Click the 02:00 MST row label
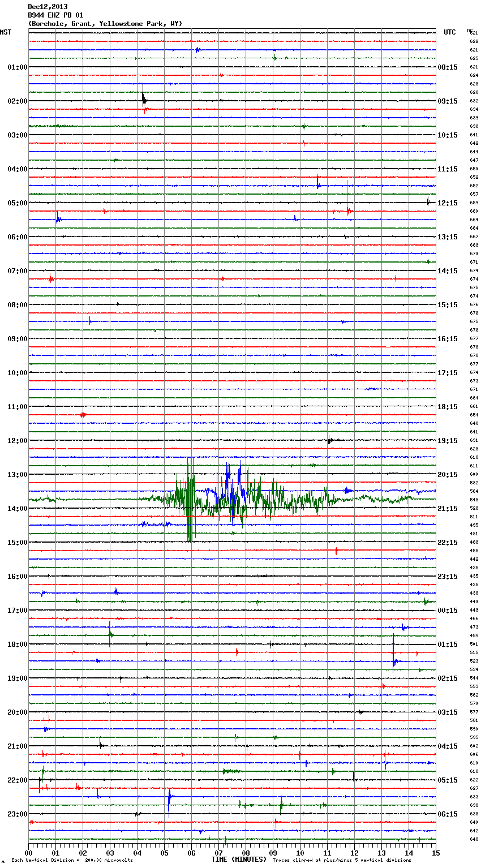 point(18,101)
